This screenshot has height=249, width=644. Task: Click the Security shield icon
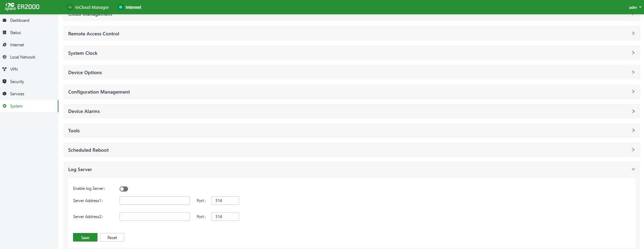click(x=4, y=82)
